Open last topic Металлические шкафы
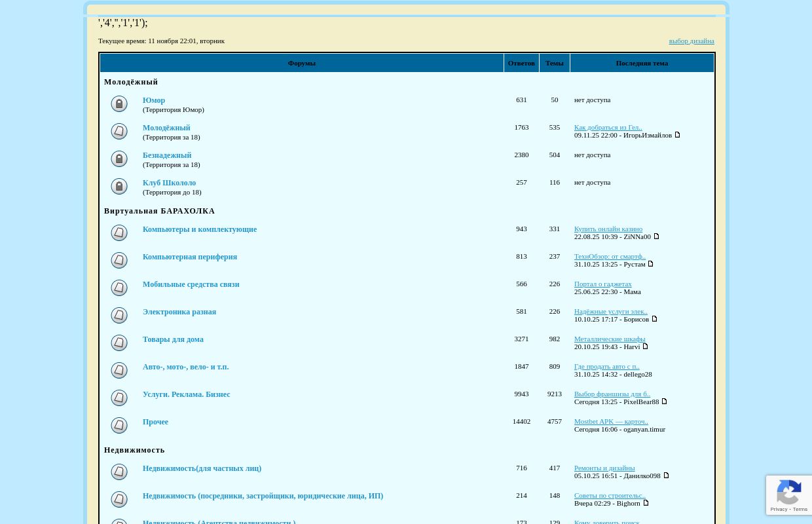 click(x=609, y=339)
